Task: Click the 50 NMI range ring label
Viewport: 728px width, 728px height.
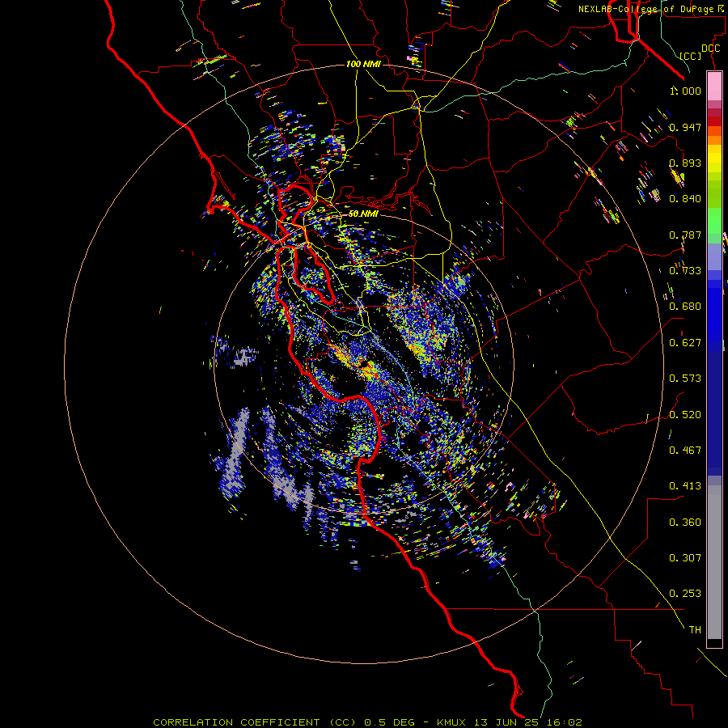Action: tap(363, 214)
